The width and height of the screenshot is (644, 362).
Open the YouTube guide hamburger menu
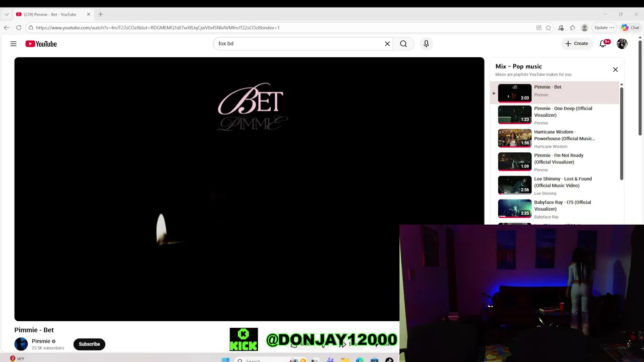coord(14,44)
